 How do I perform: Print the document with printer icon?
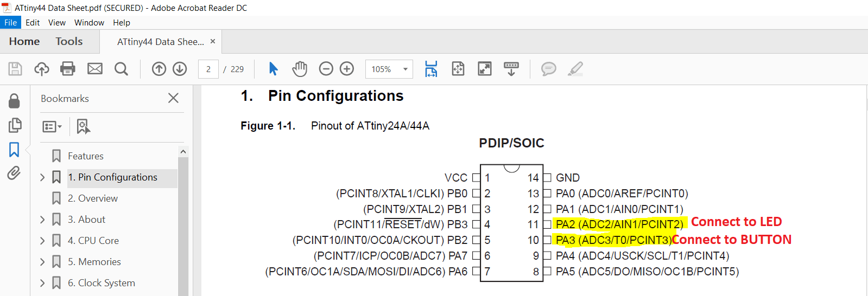coord(68,69)
